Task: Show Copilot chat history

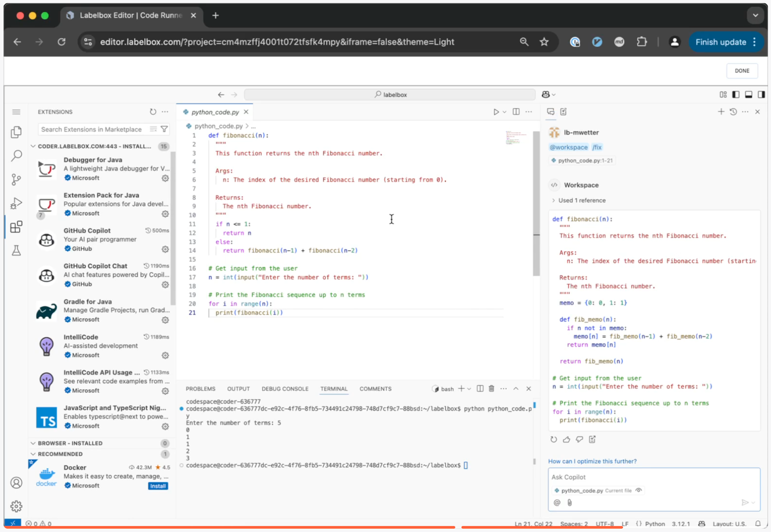Action: click(733, 112)
